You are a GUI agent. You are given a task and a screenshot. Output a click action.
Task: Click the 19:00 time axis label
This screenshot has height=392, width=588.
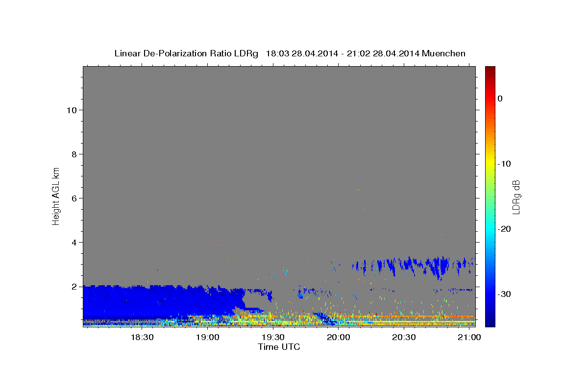click(208, 338)
